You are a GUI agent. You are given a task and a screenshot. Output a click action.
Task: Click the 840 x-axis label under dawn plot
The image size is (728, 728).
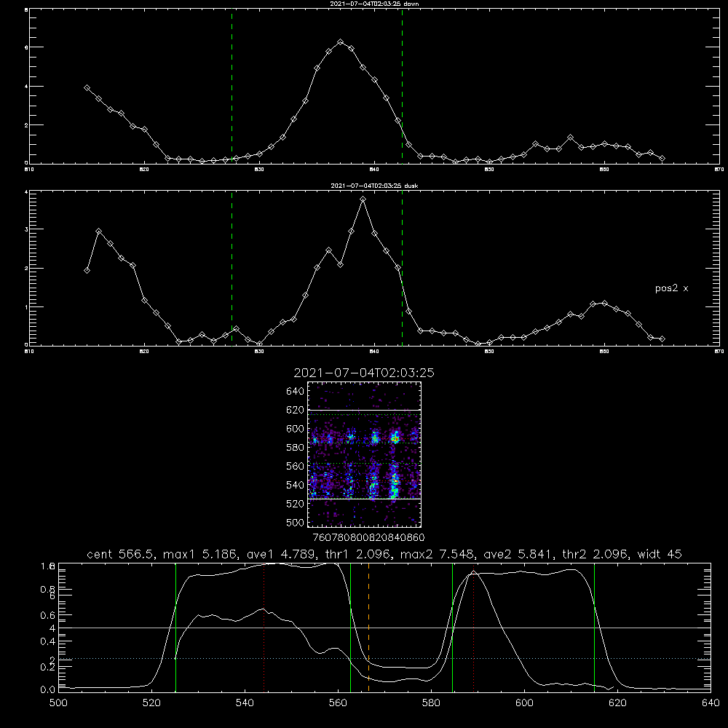click(374, 170)
